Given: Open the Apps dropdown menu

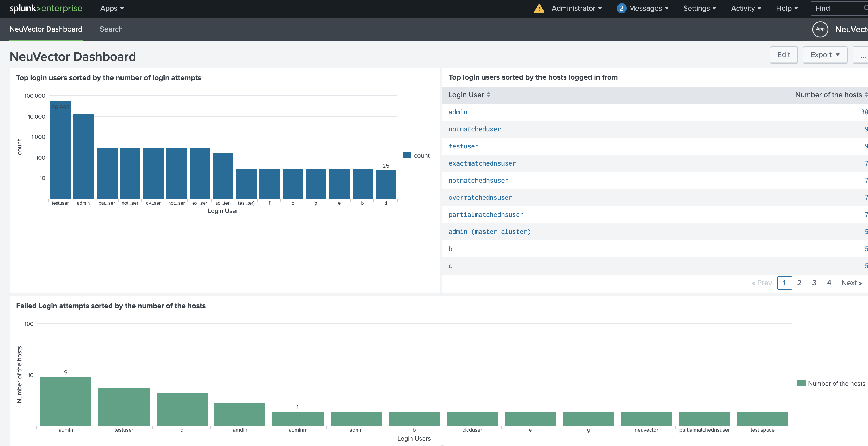Looking at the screenshot, I should (112, 9).
